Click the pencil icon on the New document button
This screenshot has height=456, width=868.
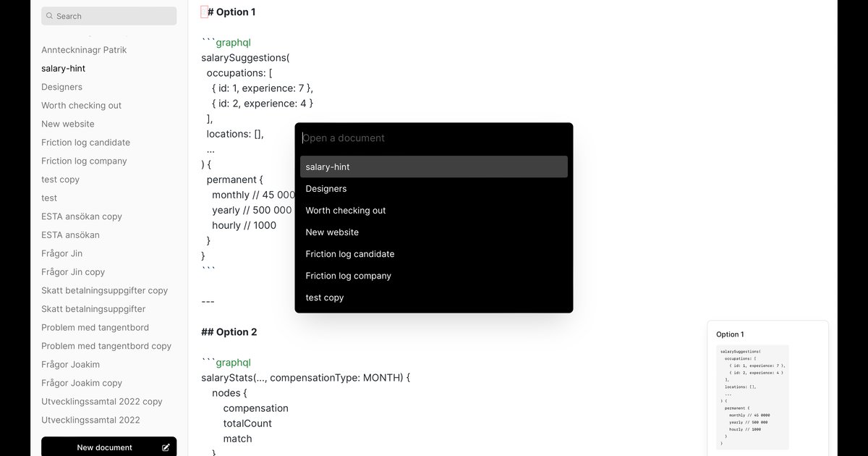click(166, 447)
